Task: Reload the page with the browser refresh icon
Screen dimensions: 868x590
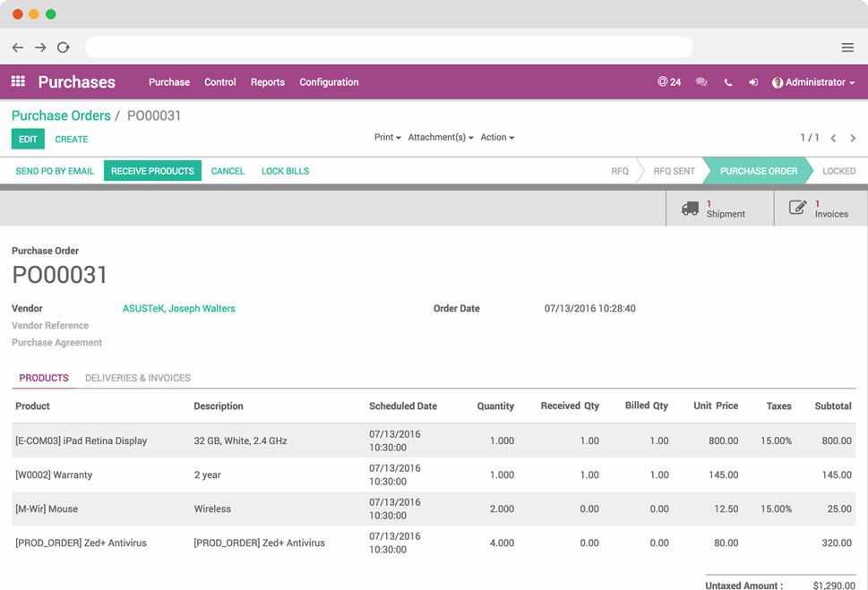Action: [x=63, y=47]
